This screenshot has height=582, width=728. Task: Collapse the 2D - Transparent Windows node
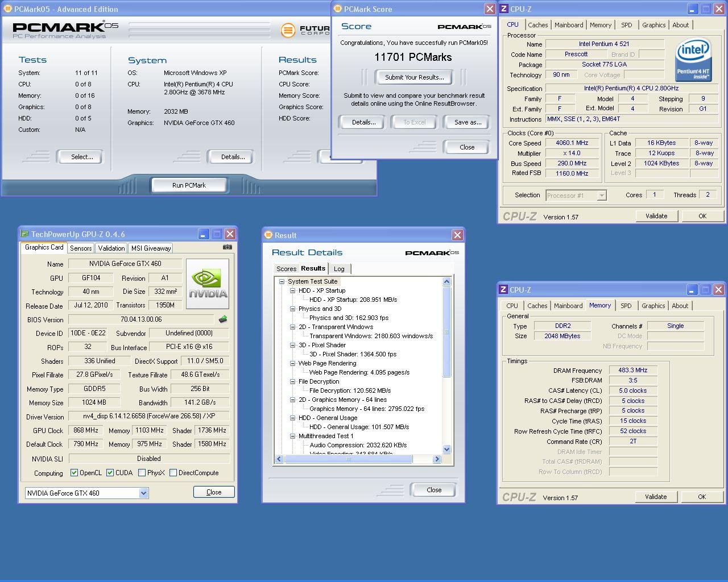click(x=292, y=327)
